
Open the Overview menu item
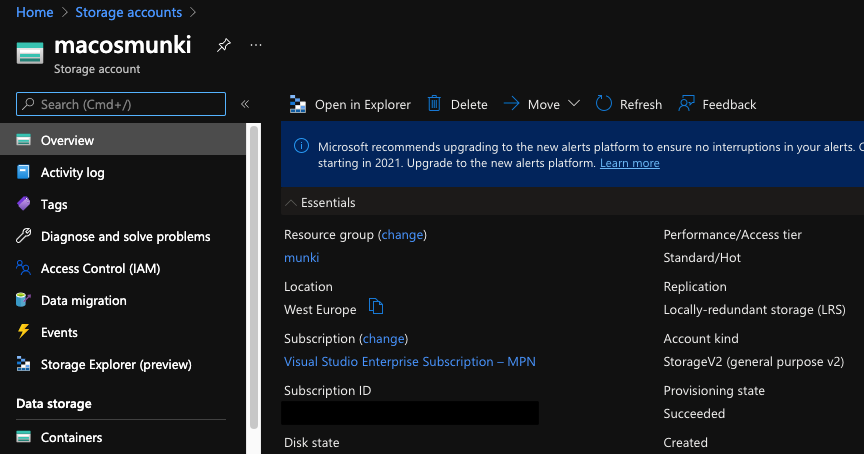(123, 140)
